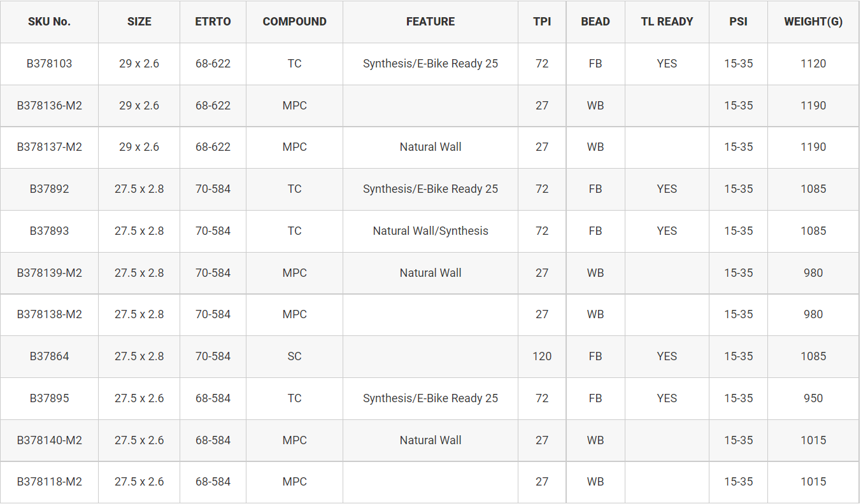
Task: Select SKU cell B378139-M2
Action: pyautogui.click(x=49, y=273)
